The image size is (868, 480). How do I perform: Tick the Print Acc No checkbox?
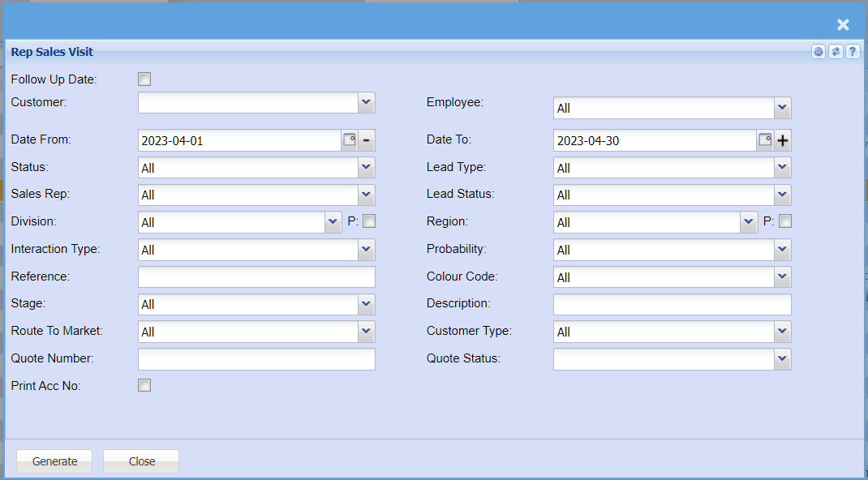[x=144, y=386]
